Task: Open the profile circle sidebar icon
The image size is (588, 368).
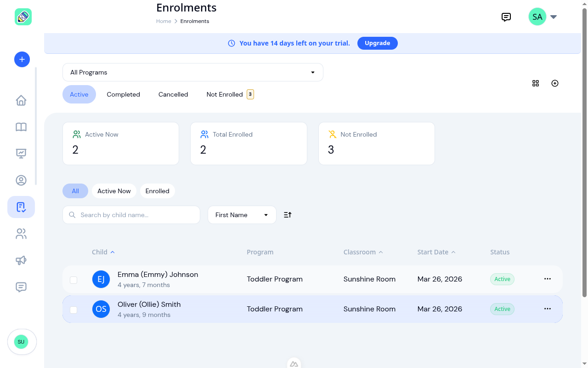Action: pos(21,180)
